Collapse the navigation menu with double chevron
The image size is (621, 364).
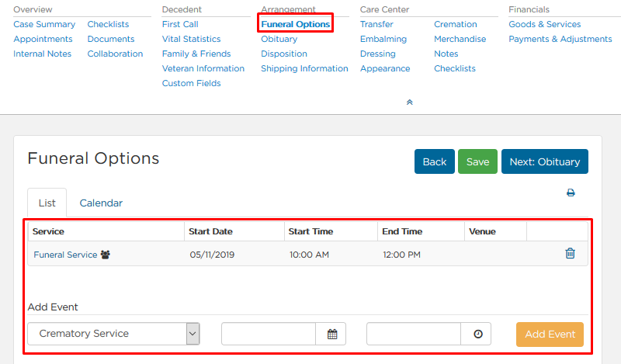point(410,102)
